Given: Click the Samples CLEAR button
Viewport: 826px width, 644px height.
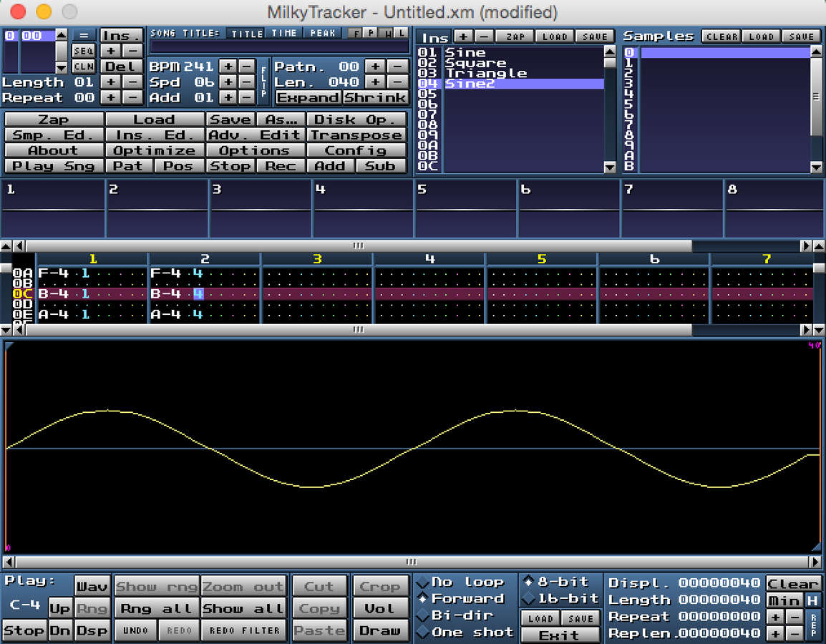Looking at the screenshot, I should point(721,36).
